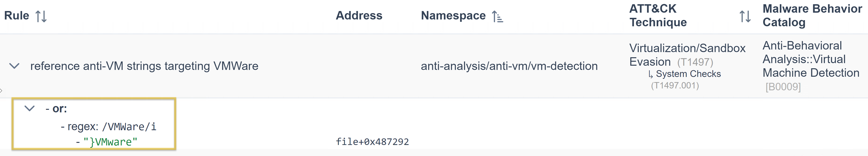
Task: Click the Namespace column header label
Action: coord(453,15)
